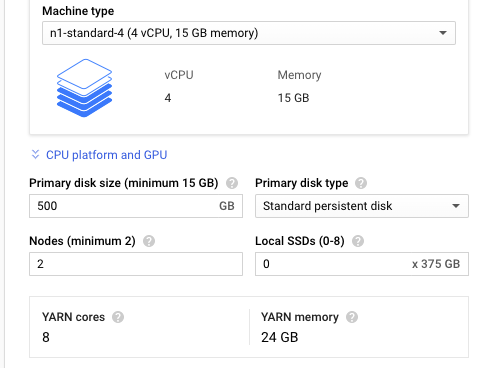Expand CPU platform and GPU section
The height and width of the screenshot is (368, 489).
click(106, 155)
